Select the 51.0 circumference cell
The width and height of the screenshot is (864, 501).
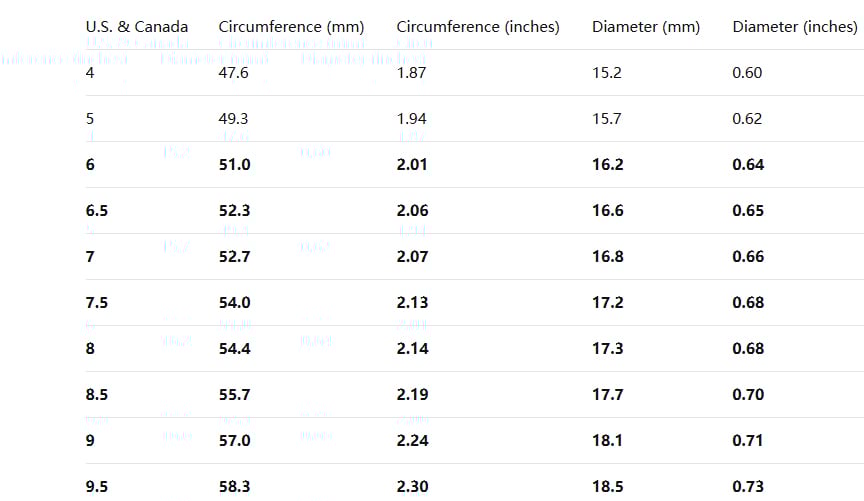point(234,165)
